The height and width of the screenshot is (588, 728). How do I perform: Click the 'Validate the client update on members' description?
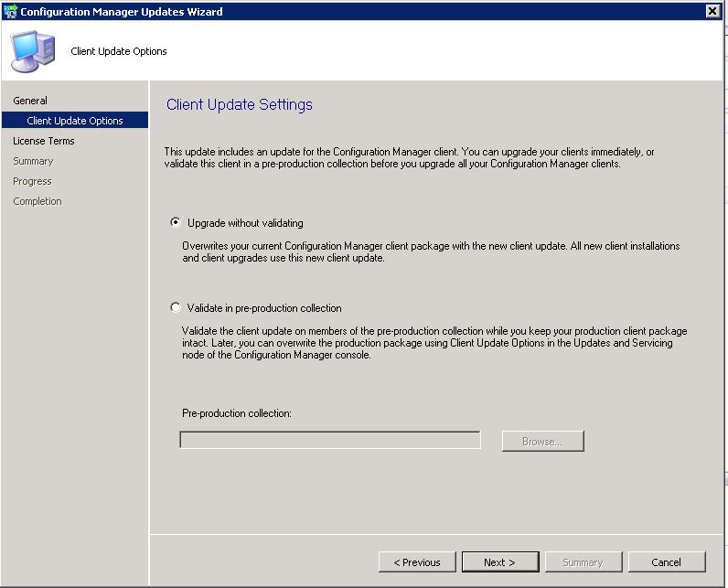click(x=434, y=343)
